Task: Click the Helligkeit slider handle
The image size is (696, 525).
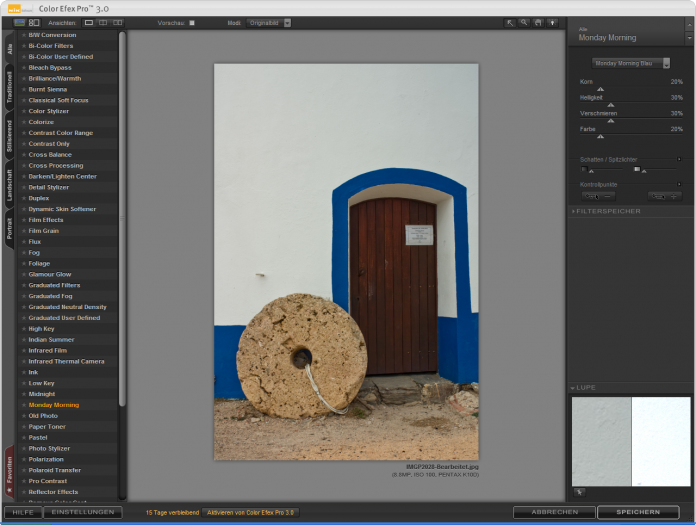Action: point(611,104)
